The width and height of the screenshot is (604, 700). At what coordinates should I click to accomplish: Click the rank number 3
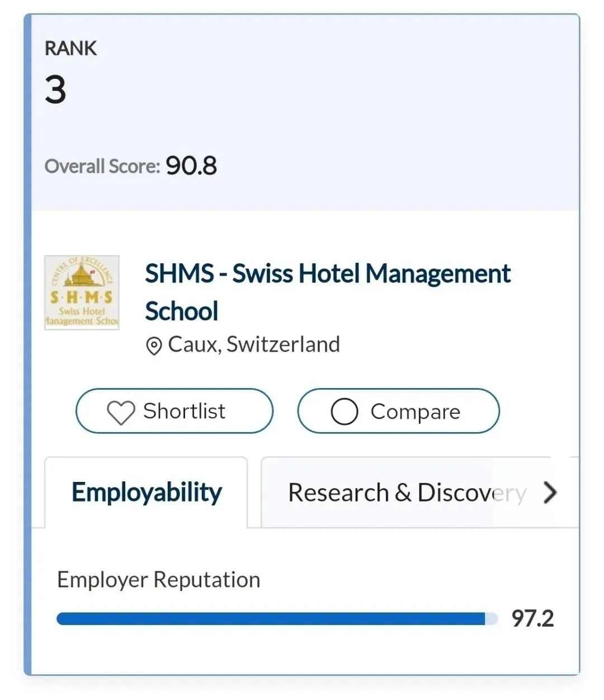point(55,90)
